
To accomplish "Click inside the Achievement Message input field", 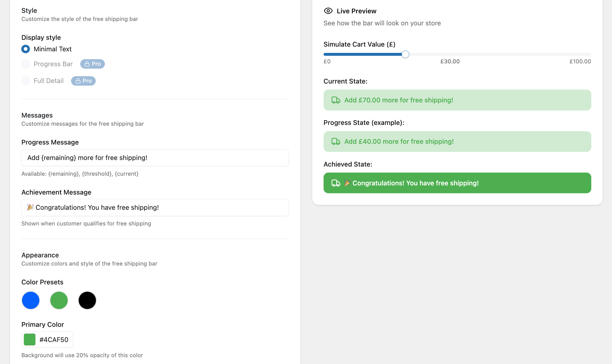I will coord(155,207).
